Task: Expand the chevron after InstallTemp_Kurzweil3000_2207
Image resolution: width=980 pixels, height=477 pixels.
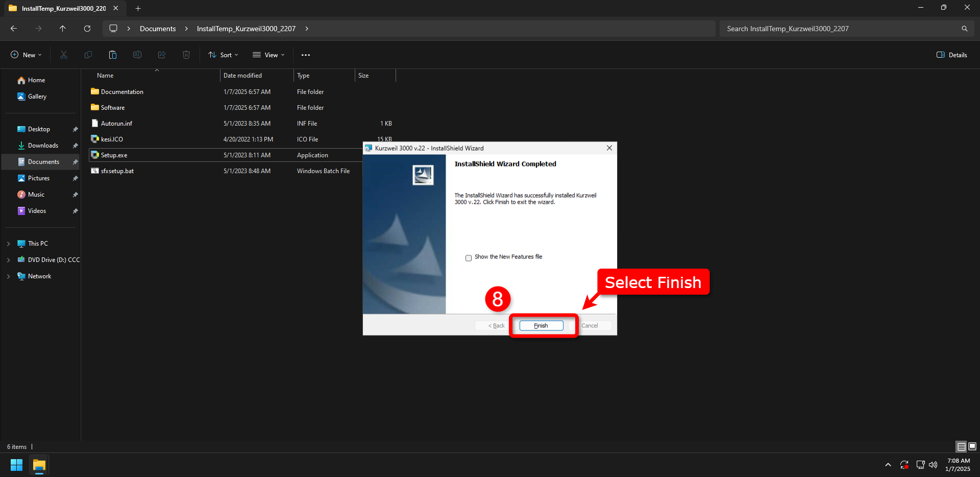Action: pyautogui.click(x=307, y=29)
